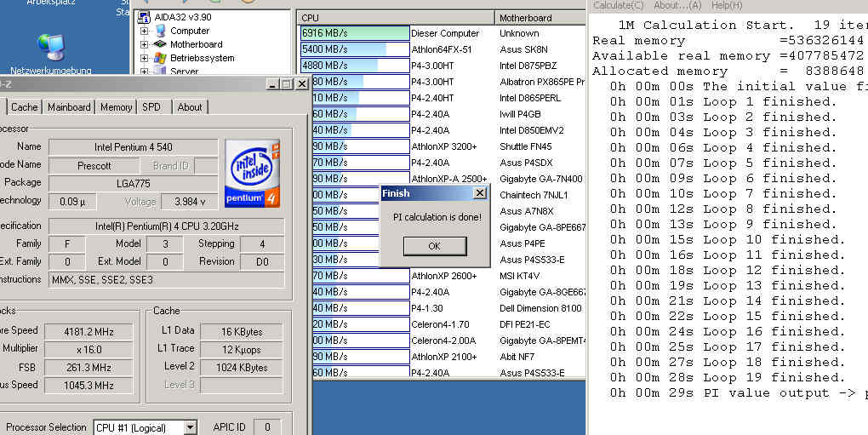Click the L1 Trace value 12 Kµops

click(x=242, y=349)
